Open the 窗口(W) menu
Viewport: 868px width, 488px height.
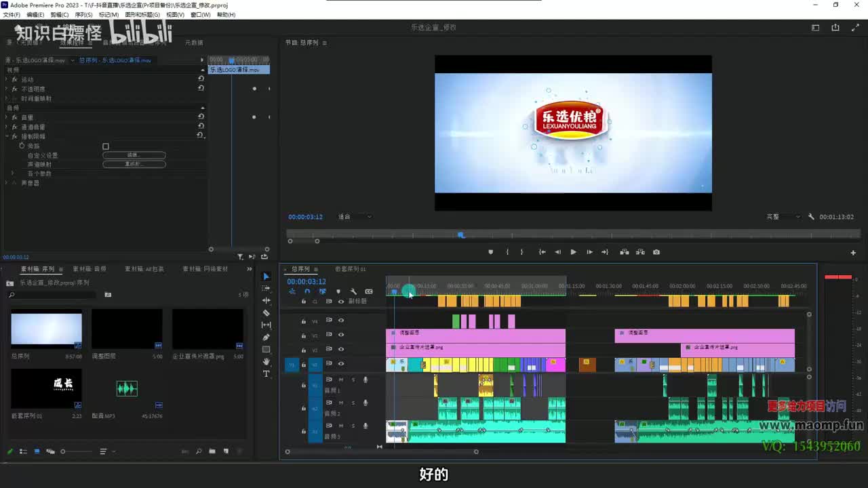point(200,14)
